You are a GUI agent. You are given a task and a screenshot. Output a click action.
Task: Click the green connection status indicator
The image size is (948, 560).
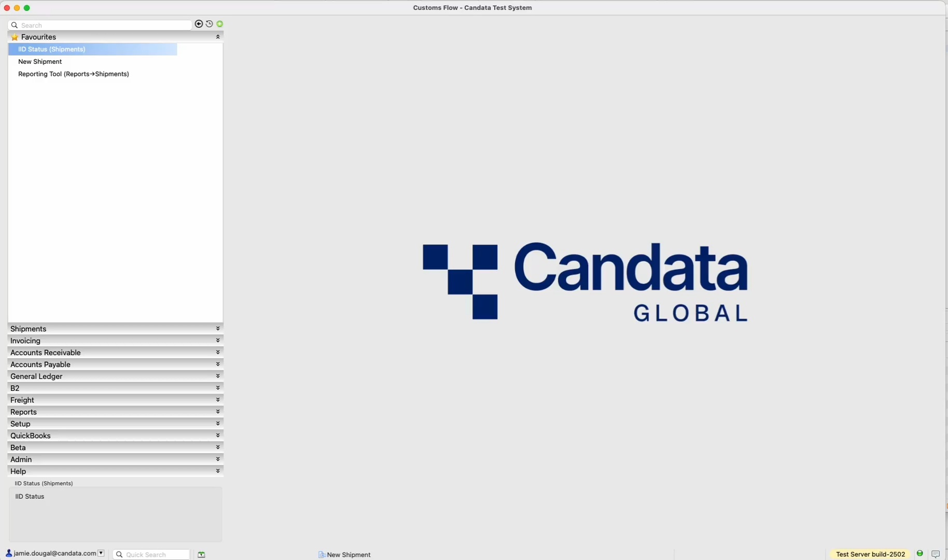[920, 554]
